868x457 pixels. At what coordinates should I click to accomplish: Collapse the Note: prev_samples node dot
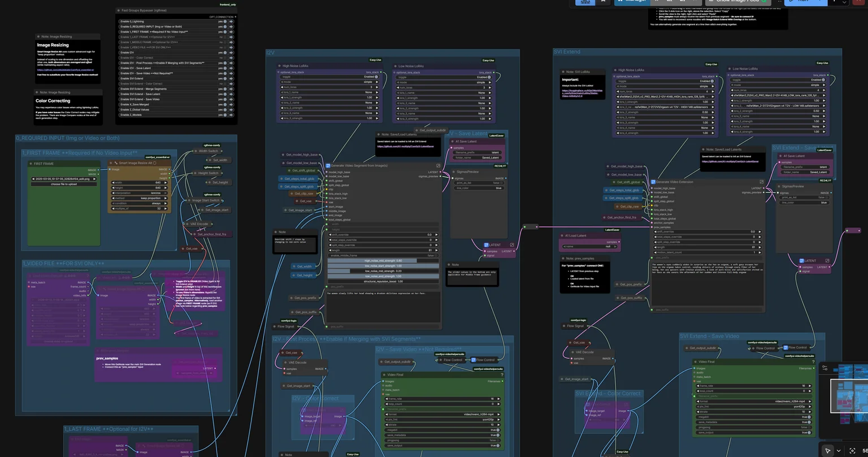coord(563,258)
